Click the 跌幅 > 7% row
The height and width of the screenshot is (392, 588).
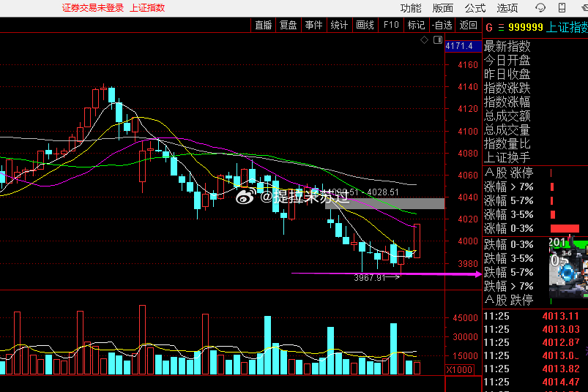point(508,286)
